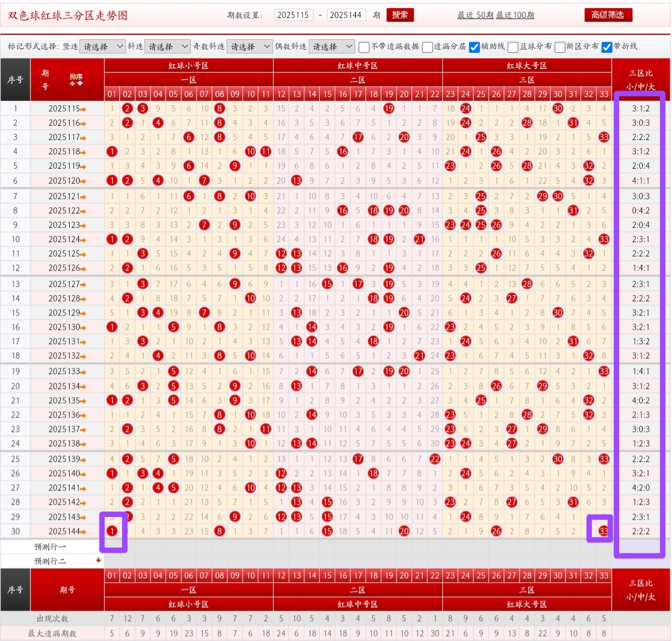Viewport: 672px width, 641px height.
Task: Click red ball 19 in row 2025115
Action: click(x=389, y=108)
